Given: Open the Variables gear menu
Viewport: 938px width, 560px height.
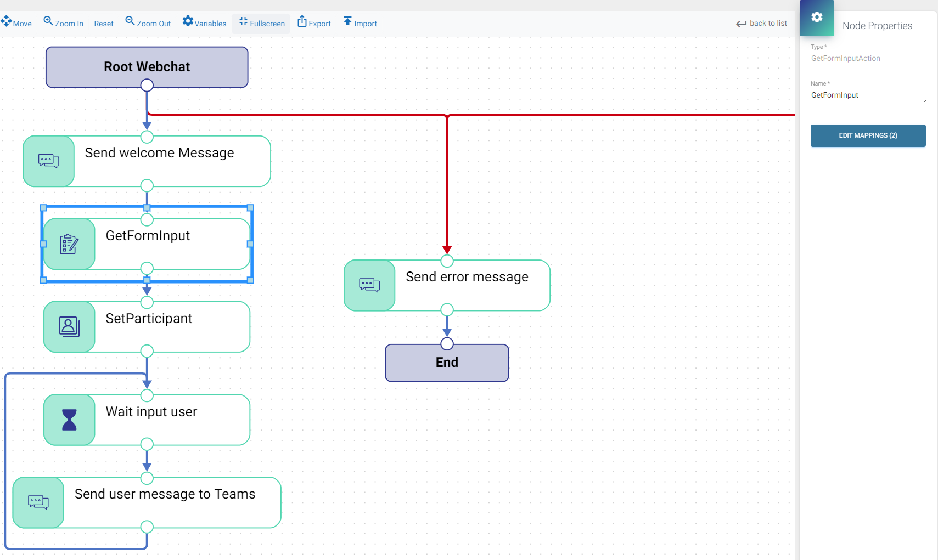Looking at the screenshot, I should pos(204,23).
